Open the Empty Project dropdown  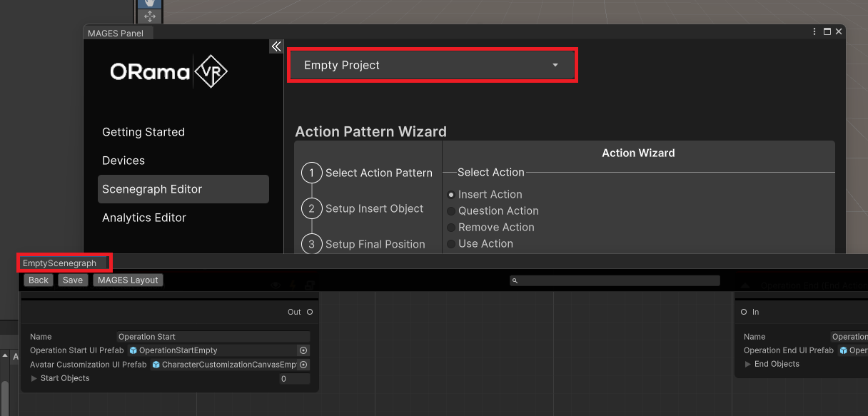(432, 65)
